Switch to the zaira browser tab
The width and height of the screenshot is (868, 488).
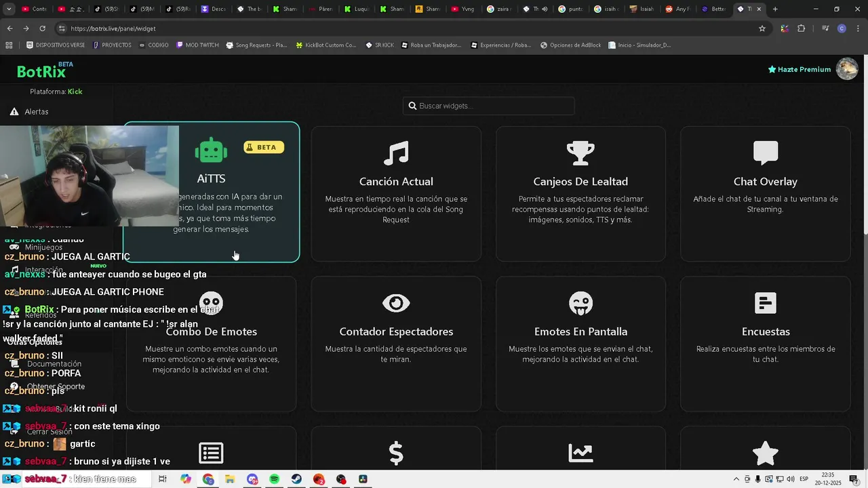click(x=498, y=9)
